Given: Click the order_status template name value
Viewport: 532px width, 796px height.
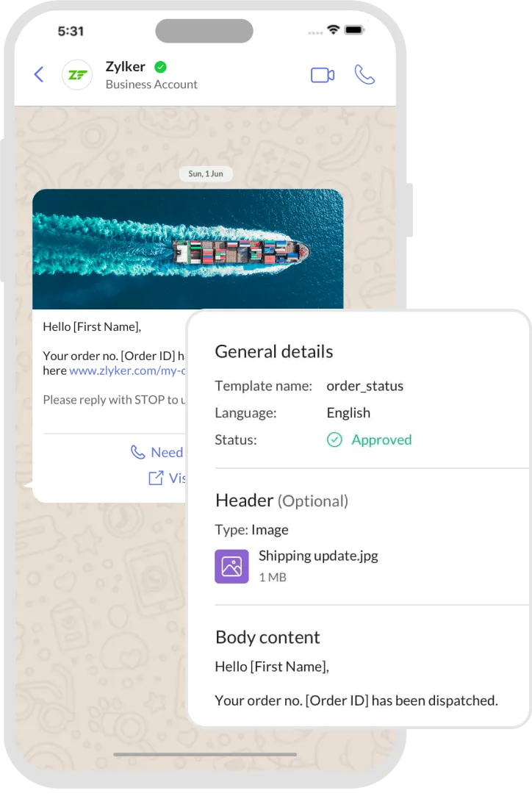Looking at the screenshot, I should (x=365, y=386).
